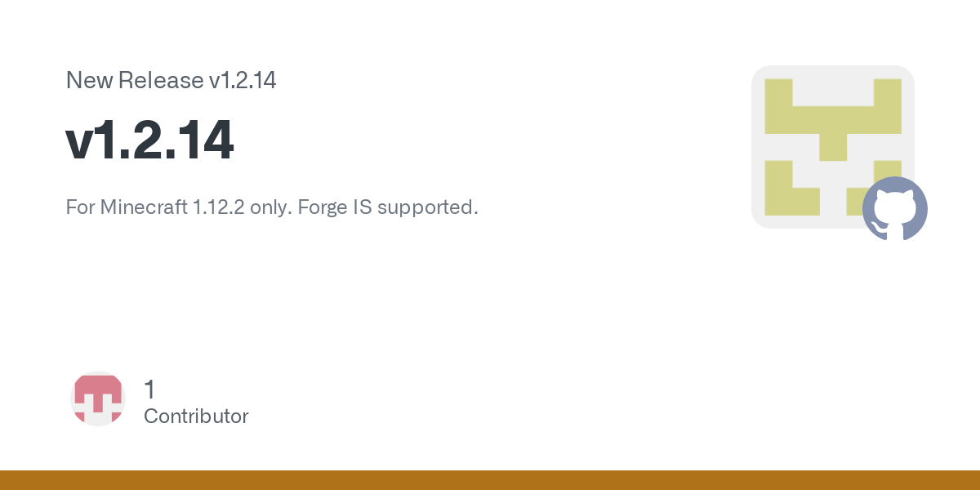Click top-left yellow block of repository identicon
This screenshot has height=490, width=980.
(x=778, y=106)
